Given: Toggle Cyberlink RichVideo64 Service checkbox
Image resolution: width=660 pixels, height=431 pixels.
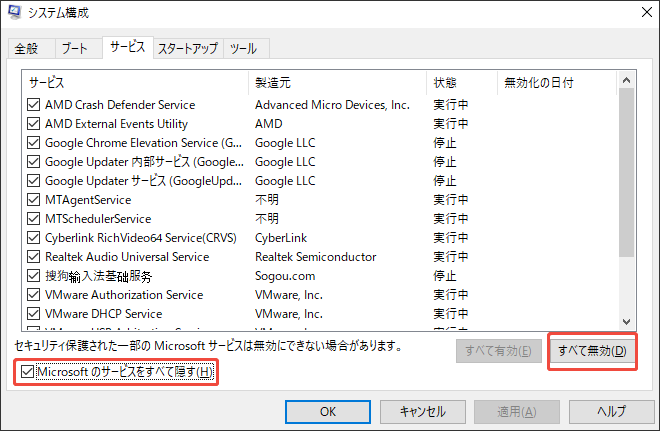Looking at the screenshot, I should coord(33,238).
